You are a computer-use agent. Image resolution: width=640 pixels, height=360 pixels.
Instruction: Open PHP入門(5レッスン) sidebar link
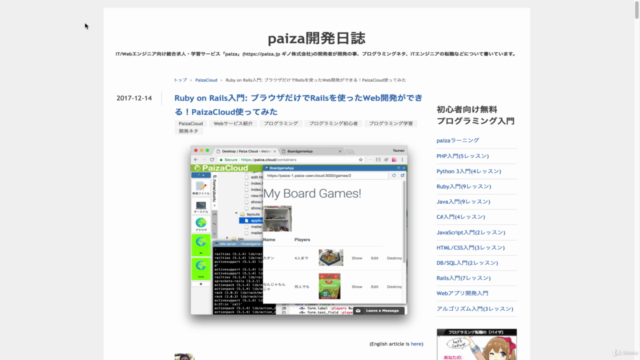pyautogui.click(x=462, y=156)
